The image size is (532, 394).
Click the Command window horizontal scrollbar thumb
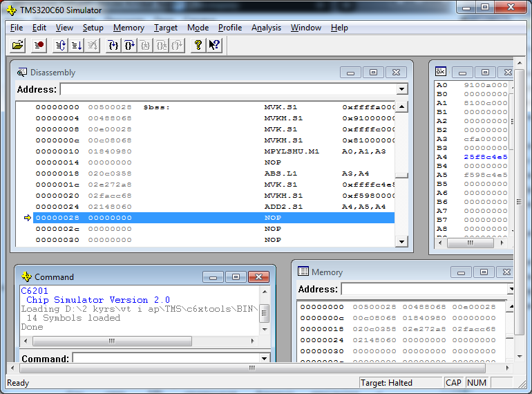[x=112, y=341]
